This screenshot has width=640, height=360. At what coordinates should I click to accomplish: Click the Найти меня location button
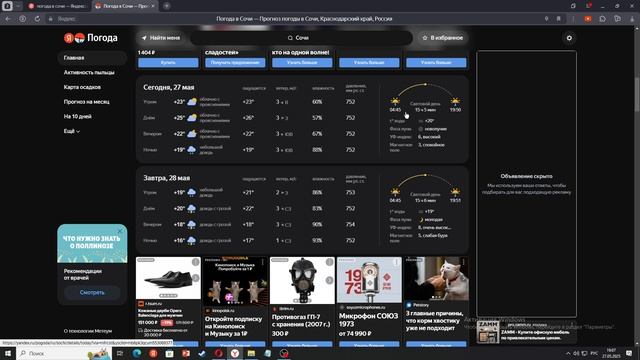point(161,38)
